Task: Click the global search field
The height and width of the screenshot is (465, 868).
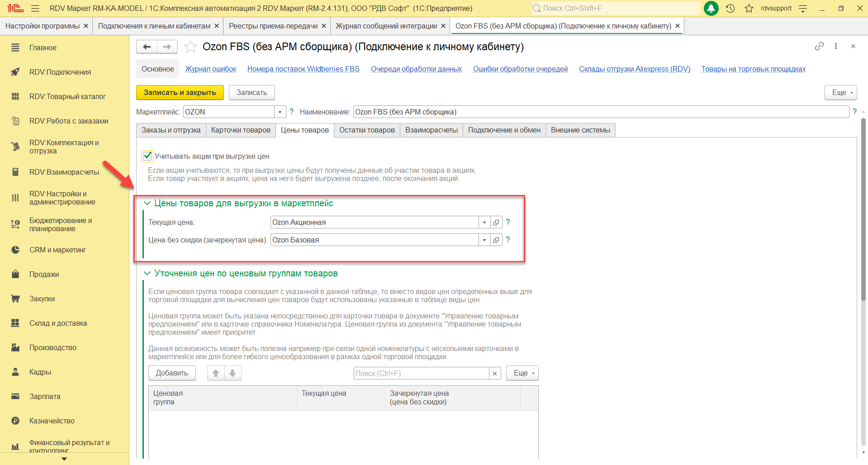Action: (x=616, y=8)
